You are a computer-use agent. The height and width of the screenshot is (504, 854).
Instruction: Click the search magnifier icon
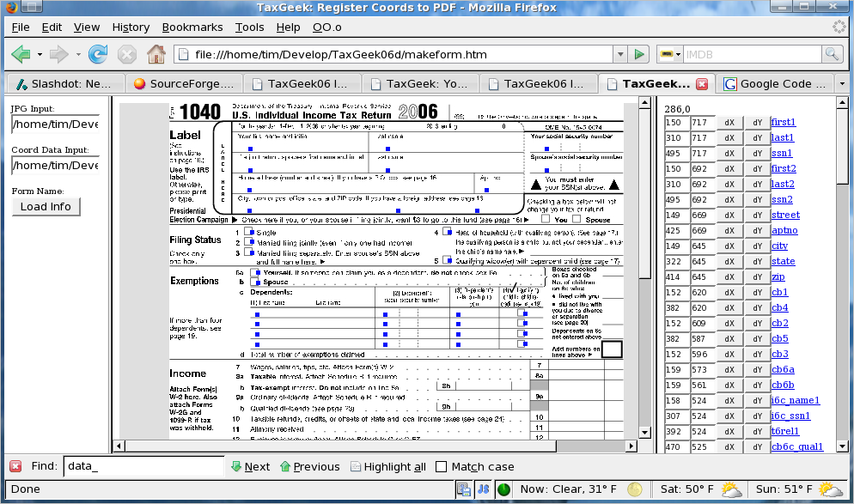pyautogui.click(x=832, y=55)
